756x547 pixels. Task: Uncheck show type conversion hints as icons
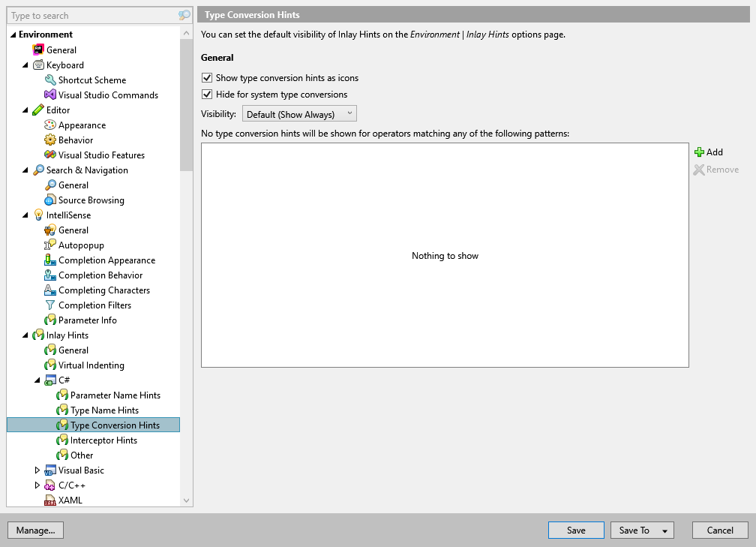pyautogui.click(x=206, y=77)
